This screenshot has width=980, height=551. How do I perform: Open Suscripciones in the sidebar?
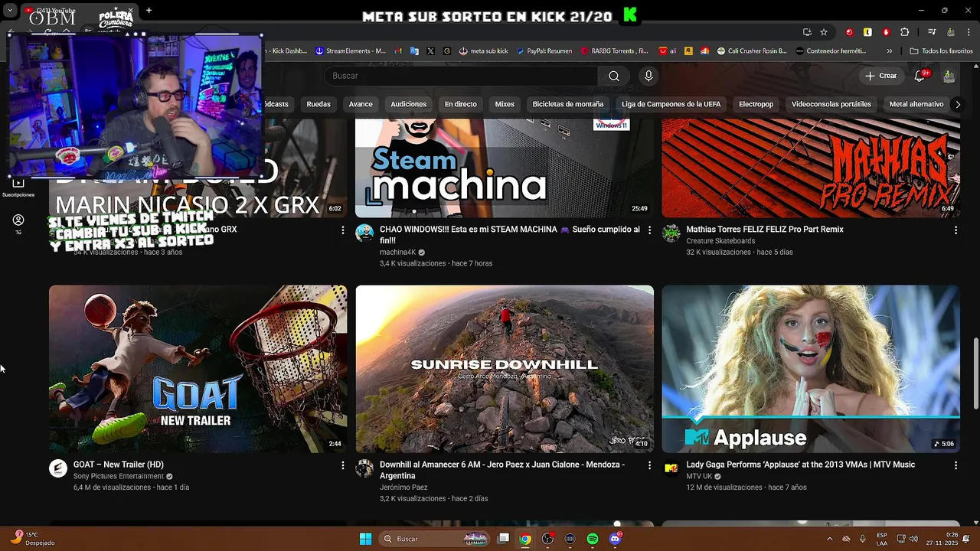(18, 187)
